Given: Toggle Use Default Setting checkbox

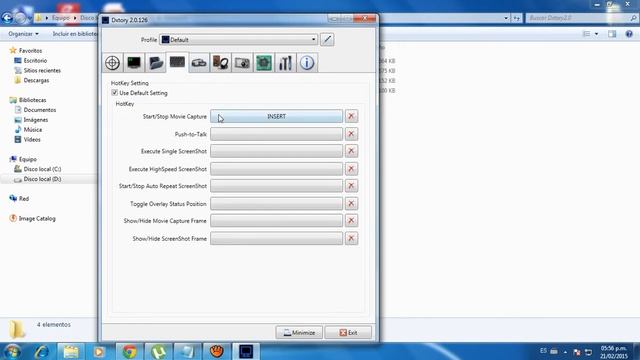Looking at the screenshot, I should click(115, 93).
